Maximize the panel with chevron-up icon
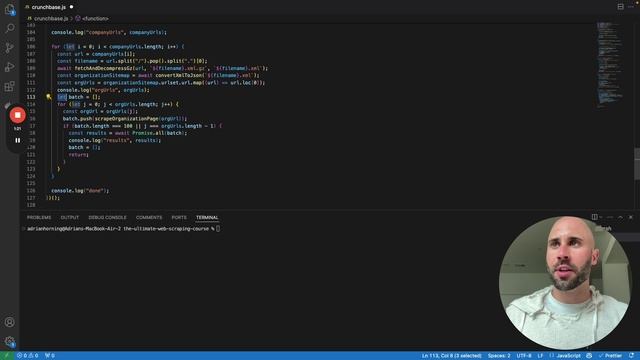Screen dimensions: 640x360 (620, 217)
